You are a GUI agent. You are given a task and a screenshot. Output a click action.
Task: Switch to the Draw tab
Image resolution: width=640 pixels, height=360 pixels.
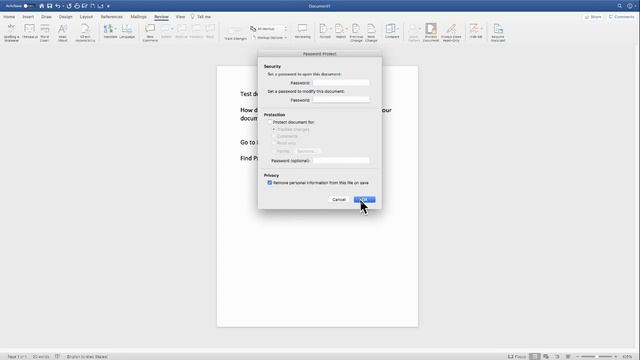pyautogui.click(x=46, y=17)
